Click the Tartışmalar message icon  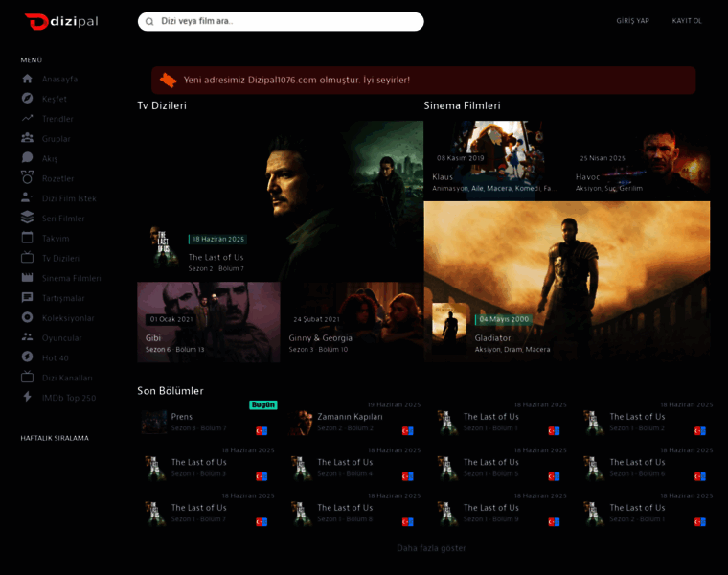28,298
